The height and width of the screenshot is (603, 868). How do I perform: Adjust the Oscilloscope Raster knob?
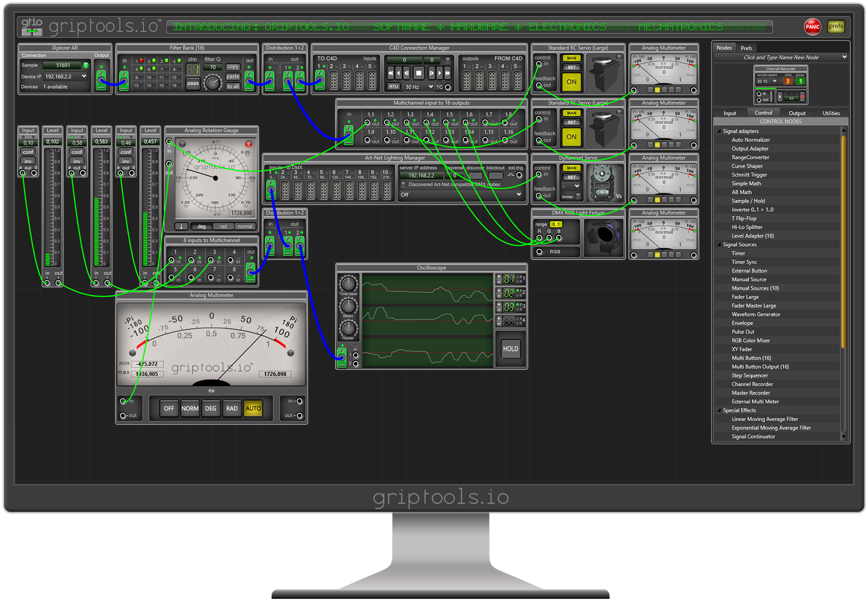[x=348, y=327]
